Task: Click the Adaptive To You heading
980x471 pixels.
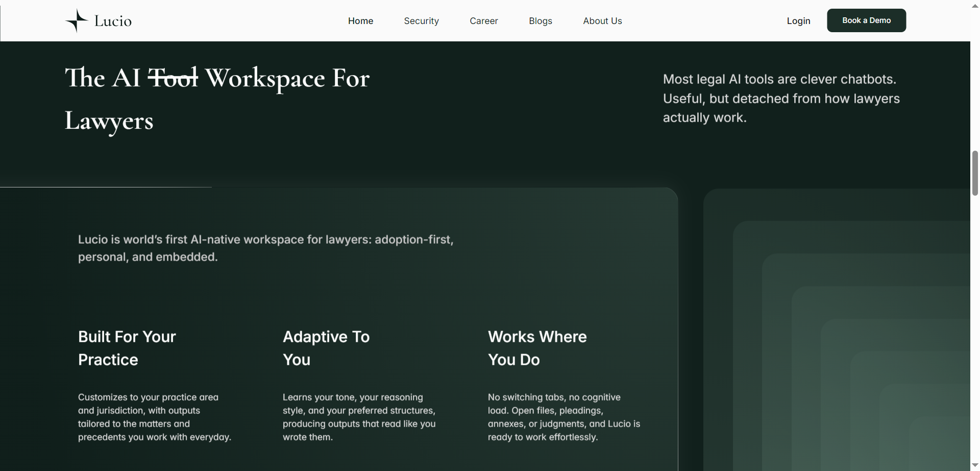Action: coord(326,348)
